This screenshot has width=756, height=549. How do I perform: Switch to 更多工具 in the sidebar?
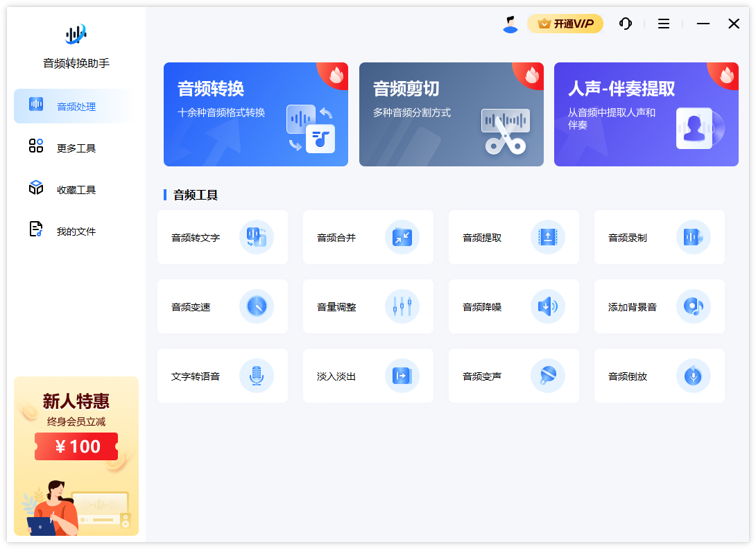[x=74, y=147]
